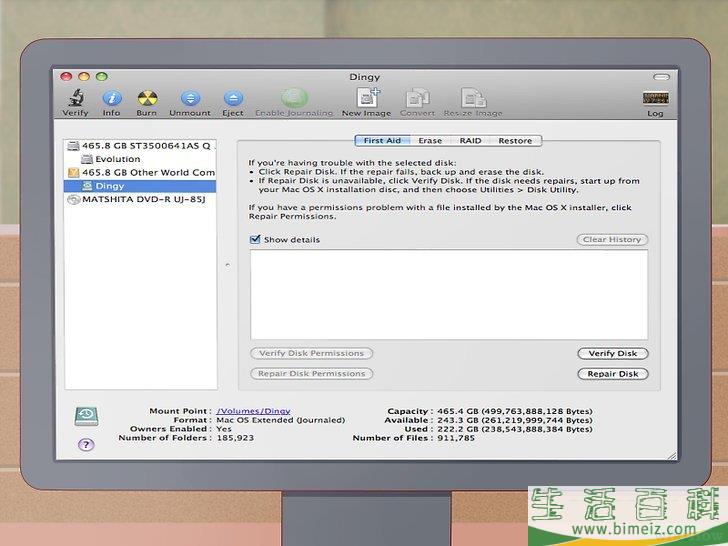728x546 pixels.
Task: Select the Dingy volume in sidebar
Action: 140,186
